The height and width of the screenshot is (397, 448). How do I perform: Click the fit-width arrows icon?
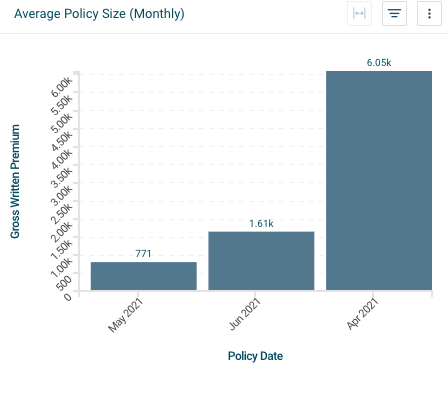pyautogui.click(x=359, y=14)
